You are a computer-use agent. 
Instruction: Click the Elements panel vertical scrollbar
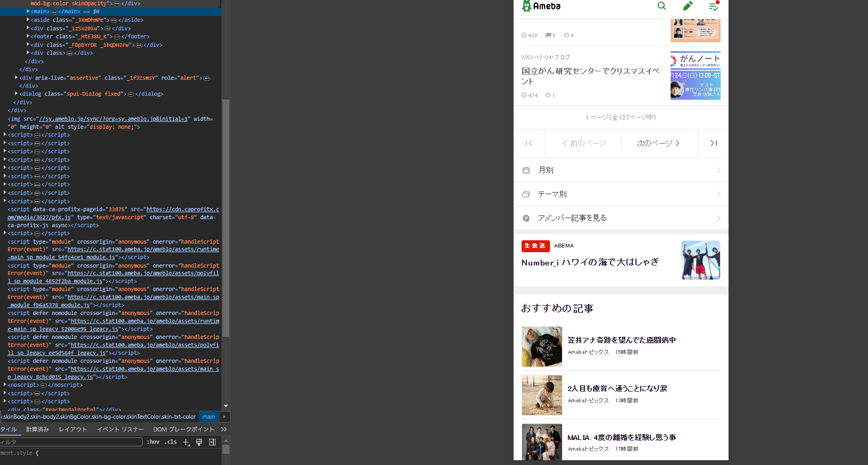pos(226,218)
